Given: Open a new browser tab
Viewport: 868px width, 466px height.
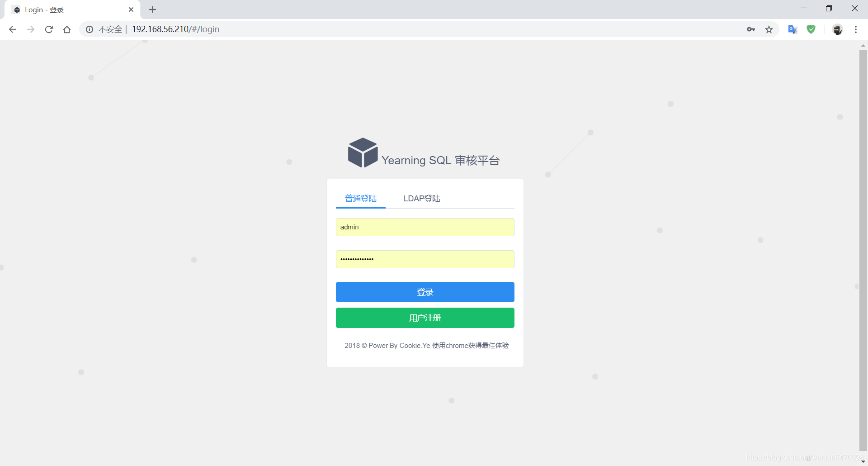Looking at the screenshot, I should tap(153, 10).
